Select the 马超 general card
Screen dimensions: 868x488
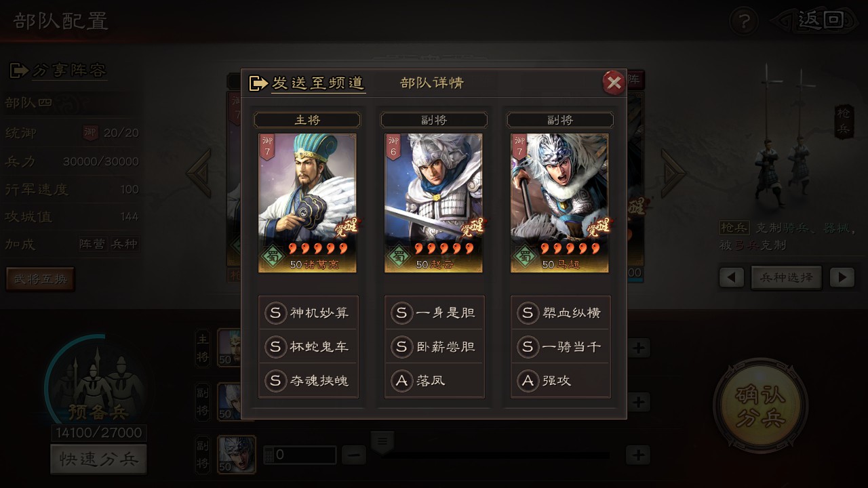click(x=560, y=203)
